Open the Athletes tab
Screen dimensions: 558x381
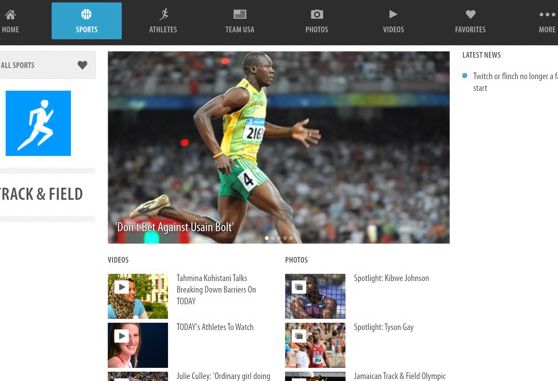pyautogui.click(x=163, y=21)
